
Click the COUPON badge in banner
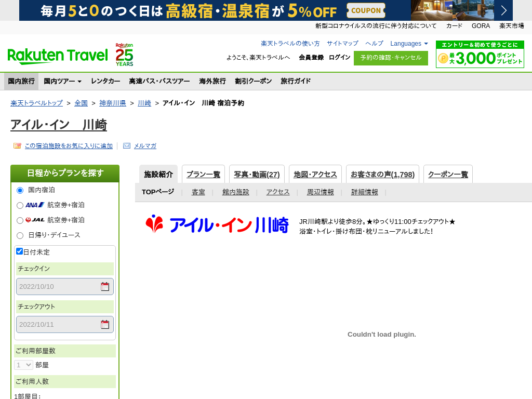(x=366, y=10)
